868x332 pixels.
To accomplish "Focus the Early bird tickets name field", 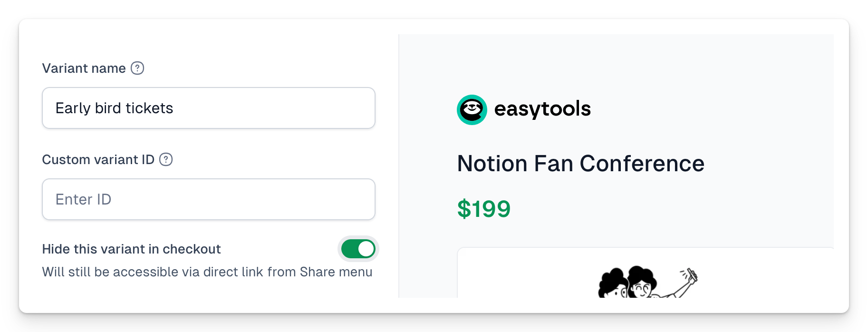I will tap(209, 108).
